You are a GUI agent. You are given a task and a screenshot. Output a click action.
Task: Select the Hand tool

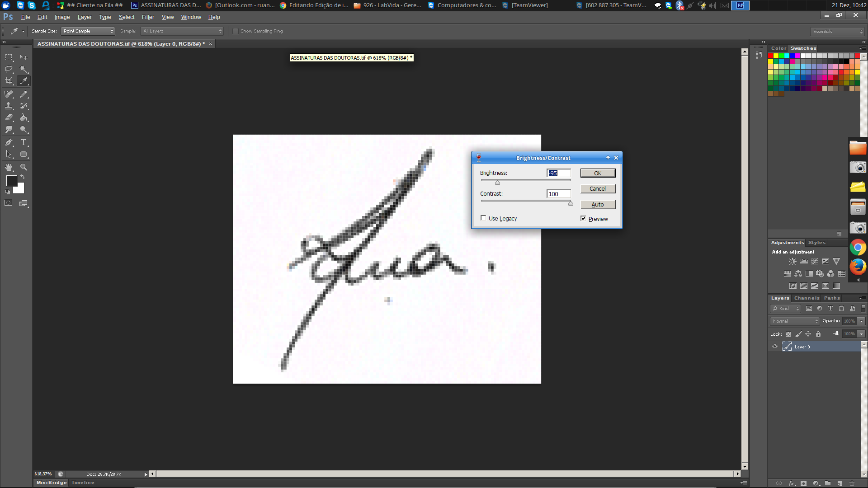pyautogui.click(x=9, y=167)
